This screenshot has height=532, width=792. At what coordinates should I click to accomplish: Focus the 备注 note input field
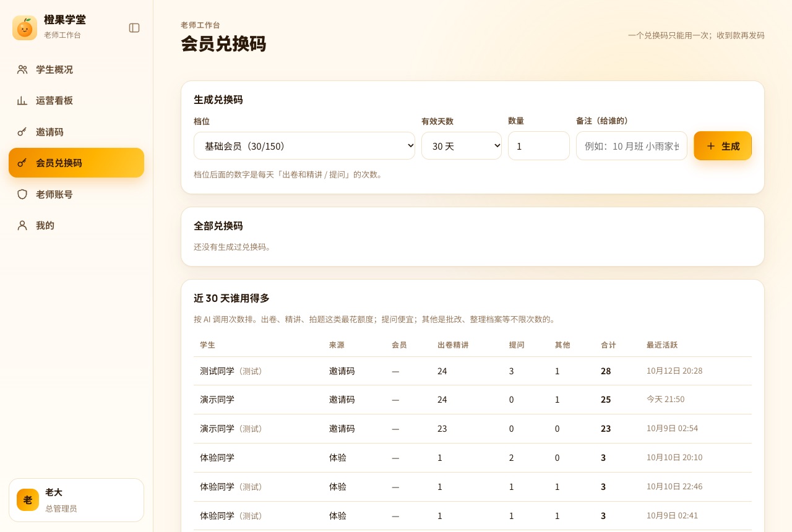[x=632, y=146]
